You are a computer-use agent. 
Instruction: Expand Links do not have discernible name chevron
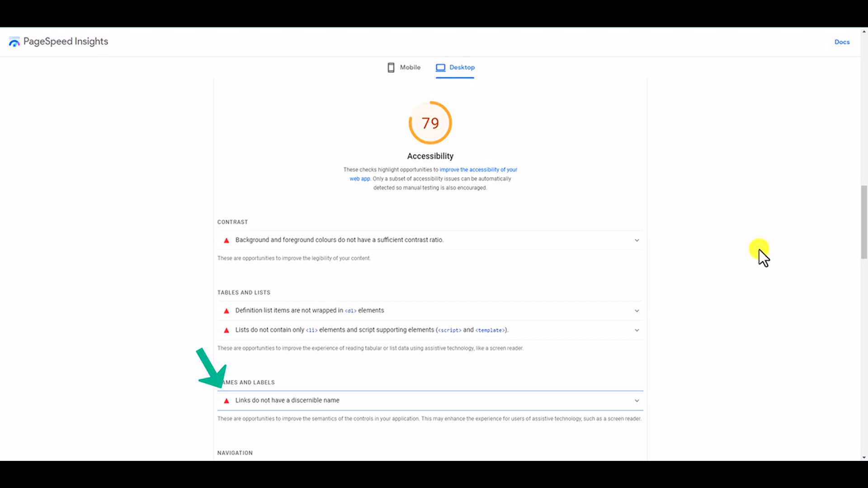tap(637, 401)
